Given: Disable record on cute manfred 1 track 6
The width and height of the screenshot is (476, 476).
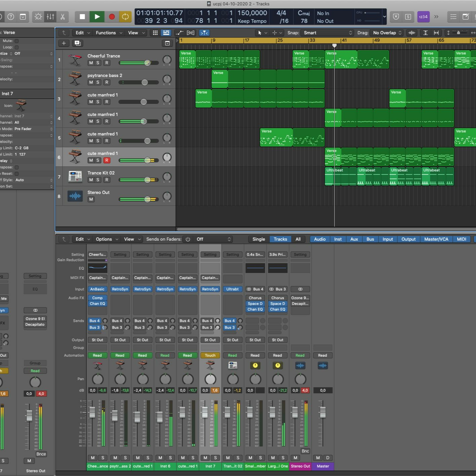Looking at the screenshot, I should [107, 160].
